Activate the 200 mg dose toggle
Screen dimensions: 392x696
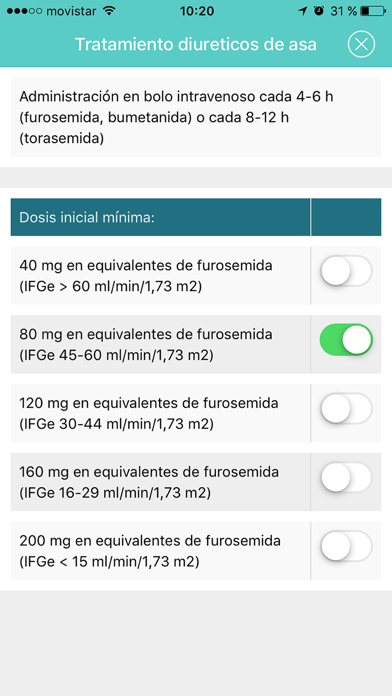[346, 546]
